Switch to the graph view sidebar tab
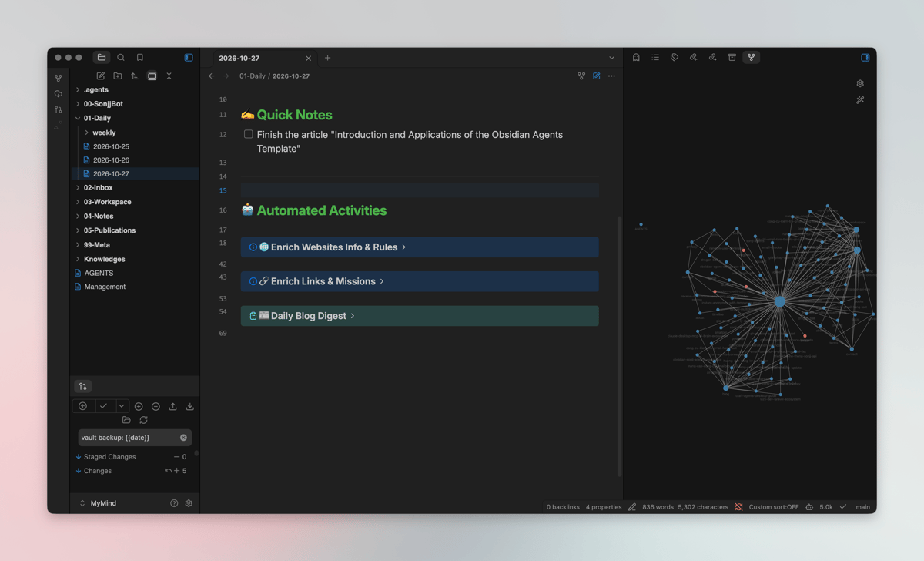Image resolution: width=924 pixels, height=561 pixels. 751,58
